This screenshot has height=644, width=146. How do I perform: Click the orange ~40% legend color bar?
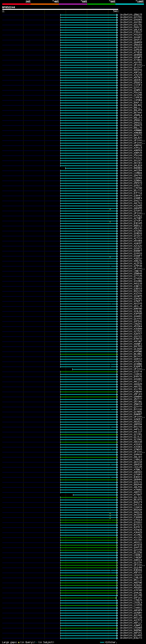point(45,4)
